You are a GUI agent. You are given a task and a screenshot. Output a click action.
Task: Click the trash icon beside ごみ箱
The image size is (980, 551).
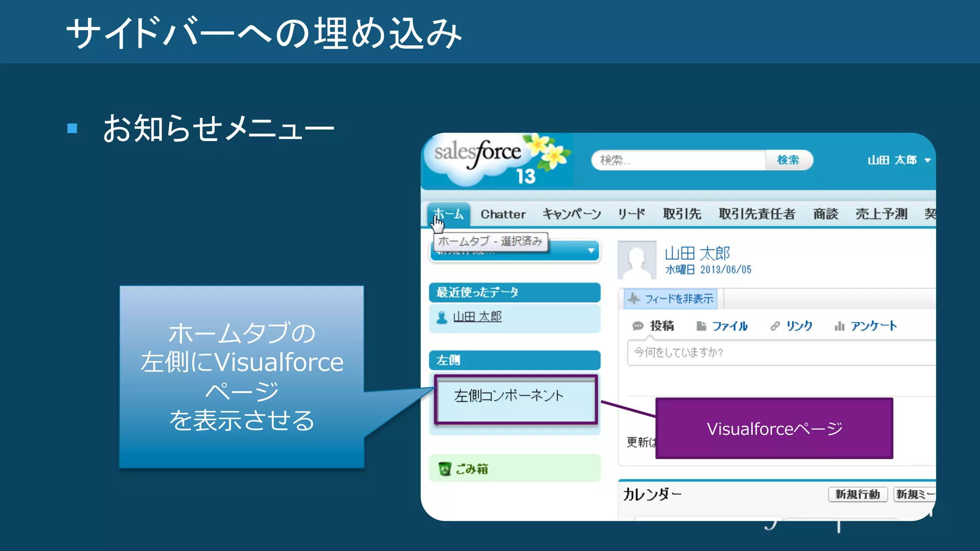[445, 469]
